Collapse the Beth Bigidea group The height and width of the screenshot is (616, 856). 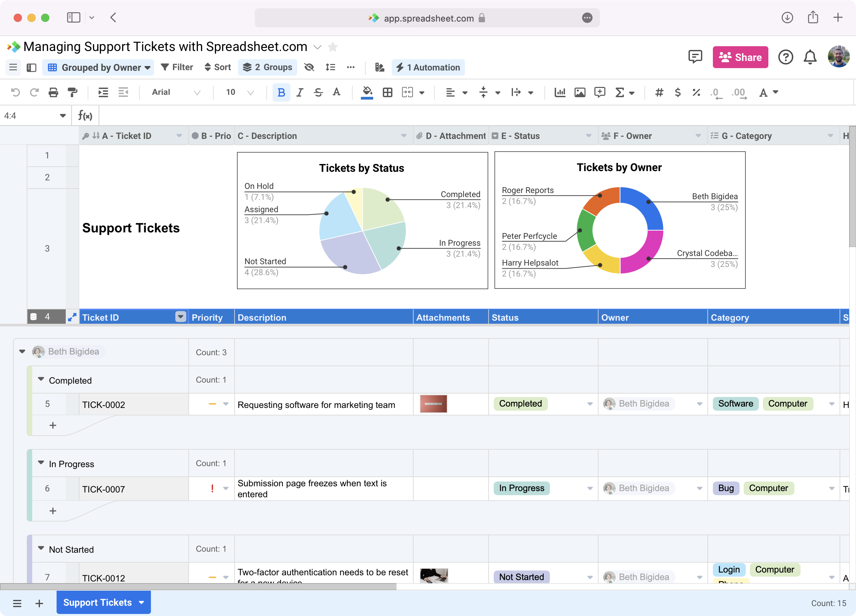pyautogui.click(x=22, y=351)
